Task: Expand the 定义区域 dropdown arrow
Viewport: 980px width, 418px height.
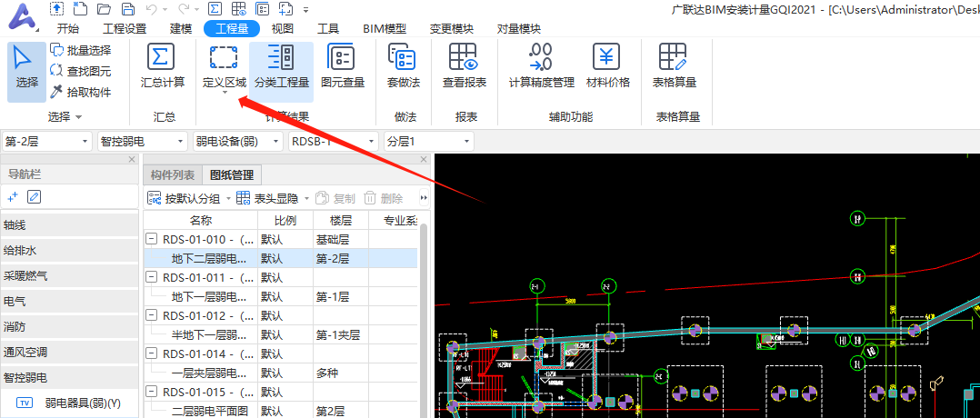Action: pos(225,93)
